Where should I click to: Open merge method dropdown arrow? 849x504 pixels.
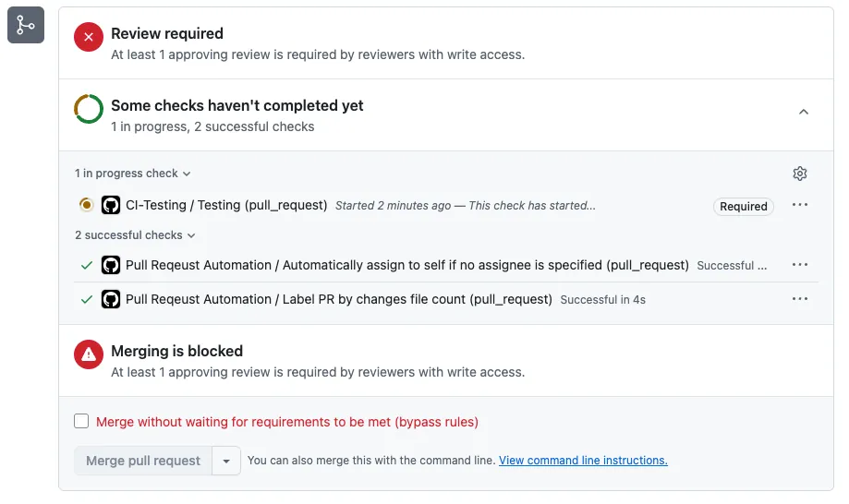pyautogui.click(x=226, y=461)
